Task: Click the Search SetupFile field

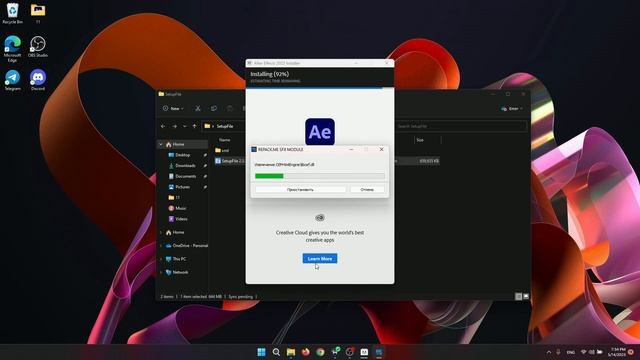Action: [461, 127]
